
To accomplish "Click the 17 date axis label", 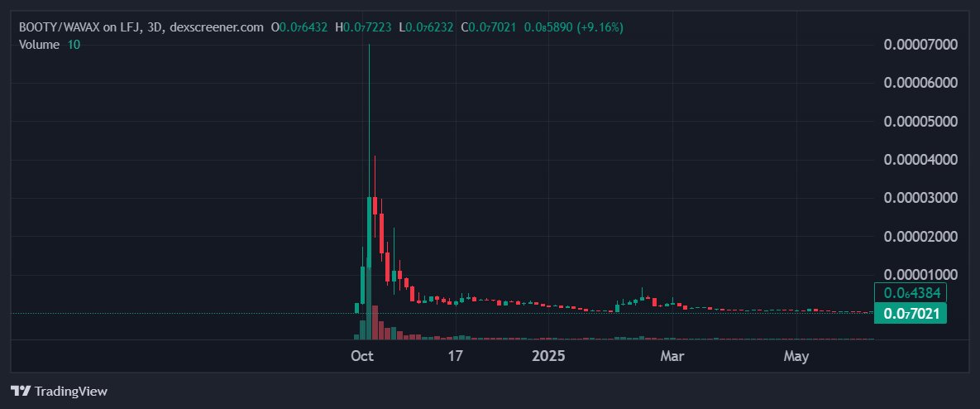I will pyautogui.click(x=456, y=357).
